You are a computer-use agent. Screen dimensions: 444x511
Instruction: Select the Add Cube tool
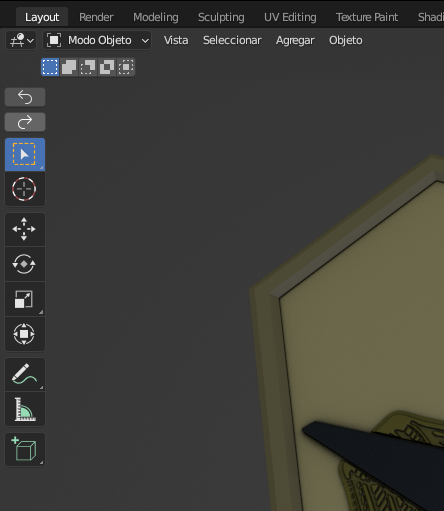[25, 449]
